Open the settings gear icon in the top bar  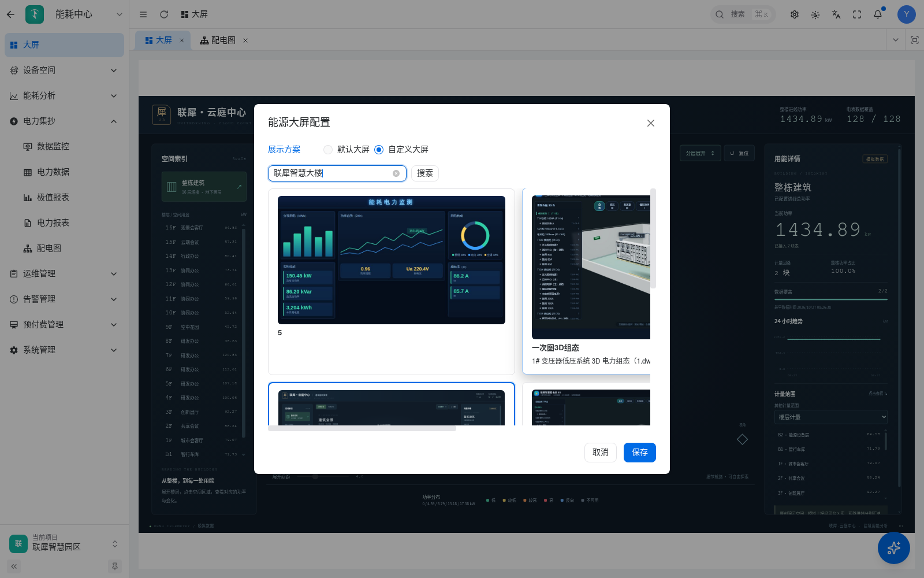pyautogui.click(x=795, y=14)
